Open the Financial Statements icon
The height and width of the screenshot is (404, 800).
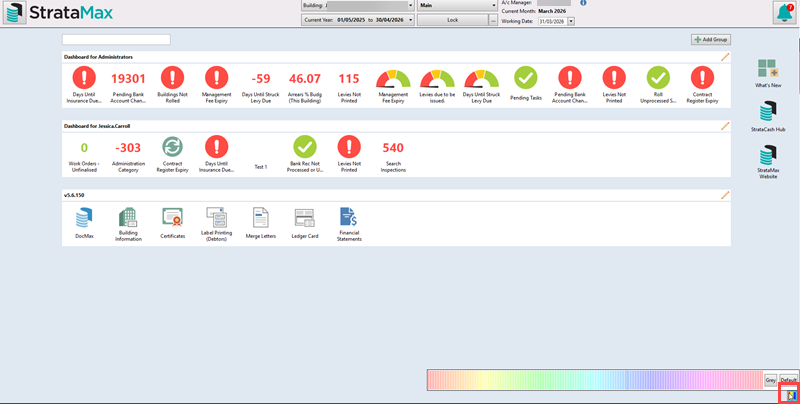[x=349, y=223]
